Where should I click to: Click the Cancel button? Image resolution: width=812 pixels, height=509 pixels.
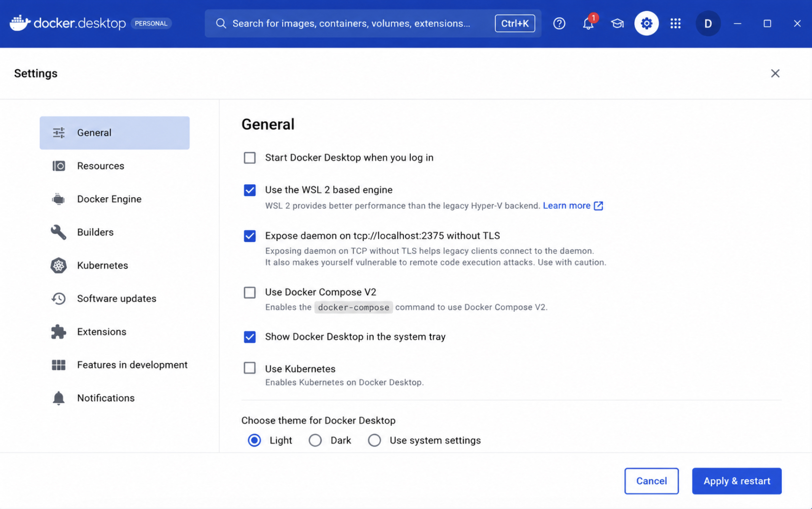pos(651,481)
